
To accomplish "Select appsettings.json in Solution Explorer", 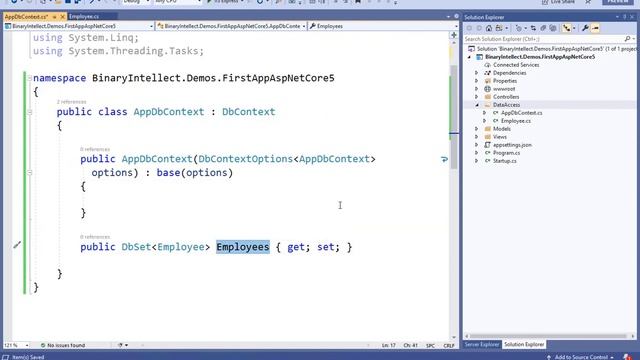I will pos(512,145).
